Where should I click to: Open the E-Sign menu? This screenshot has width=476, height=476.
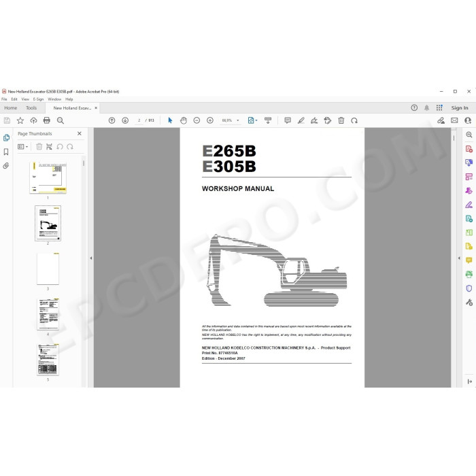point(38,99)
